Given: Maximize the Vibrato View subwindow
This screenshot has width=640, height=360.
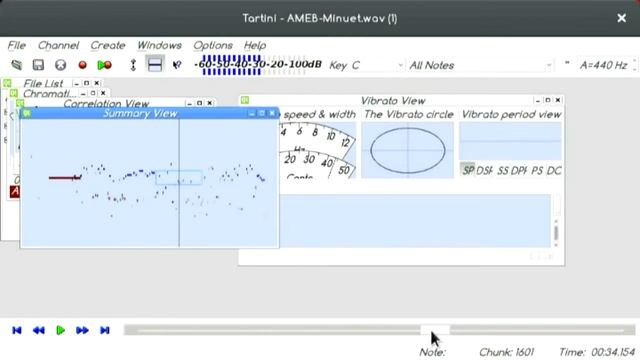Looking at the screenshot, I should pos(548,100).
